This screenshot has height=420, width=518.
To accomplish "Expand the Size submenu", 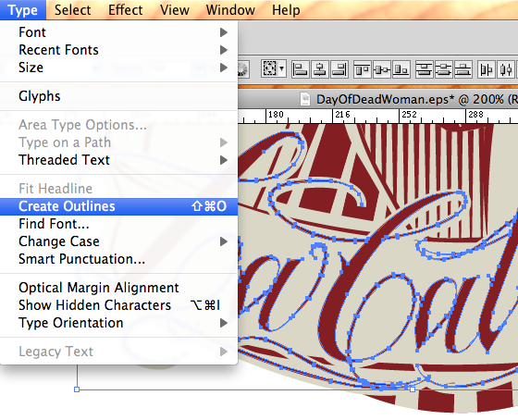I will (x=119, y=68).
